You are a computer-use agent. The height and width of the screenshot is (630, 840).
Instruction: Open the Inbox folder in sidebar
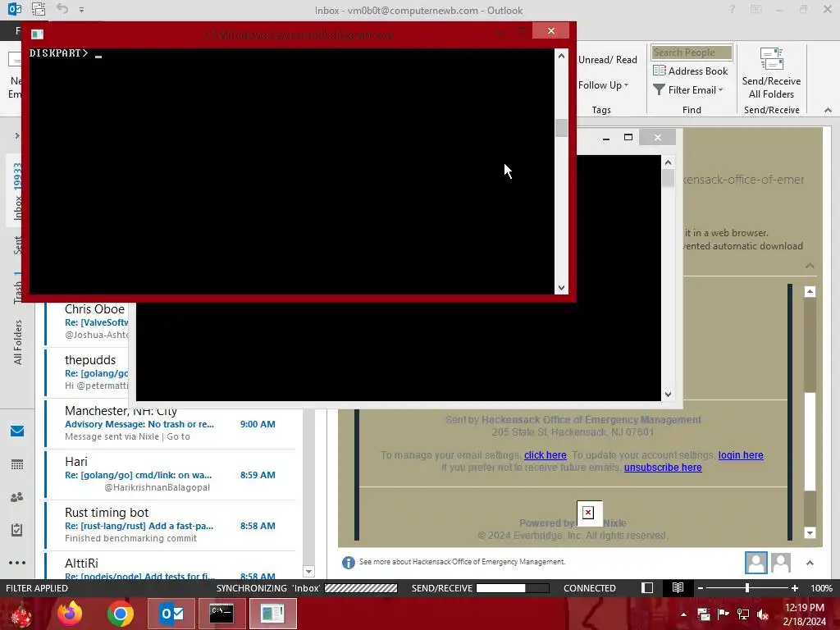click(x=18, y=191)
